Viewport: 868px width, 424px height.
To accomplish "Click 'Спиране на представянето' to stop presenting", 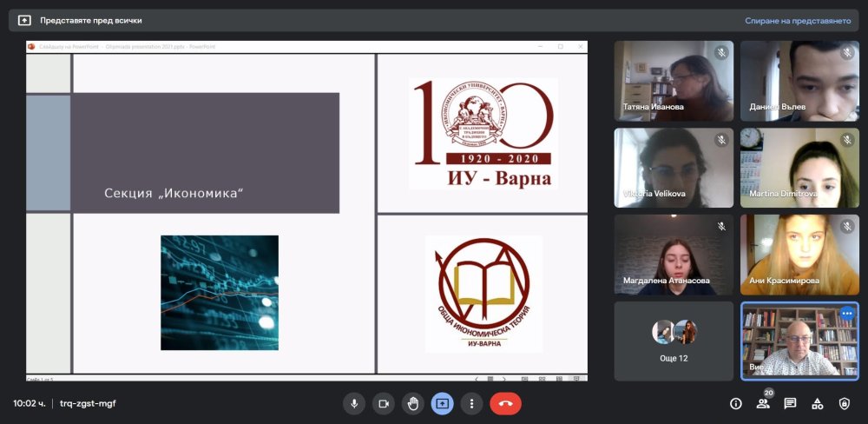I will click(797, 21).
